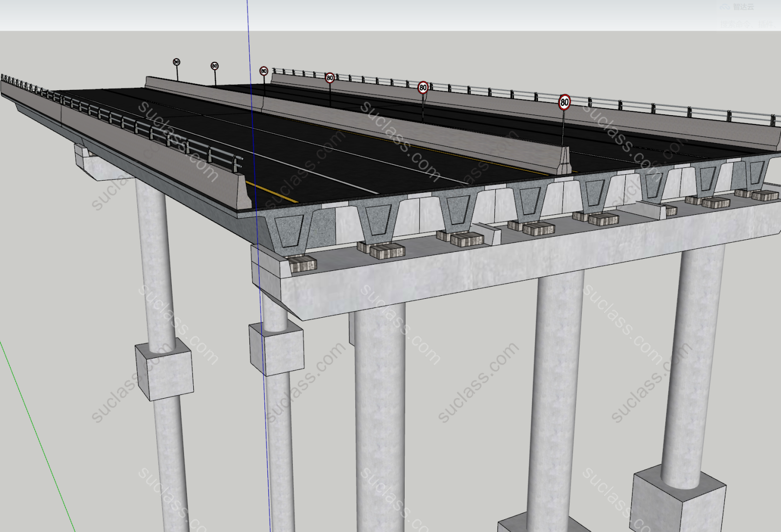The width and height of the screenshot is (781, 532).
Task: Click the search commands and plugins field
Action: [x=747, y=23]
